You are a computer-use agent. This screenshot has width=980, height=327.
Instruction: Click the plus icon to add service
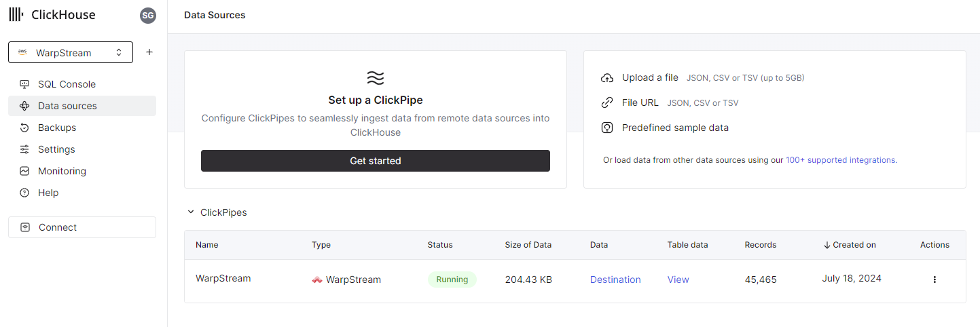pyautogui.click(x=149, y=52)
